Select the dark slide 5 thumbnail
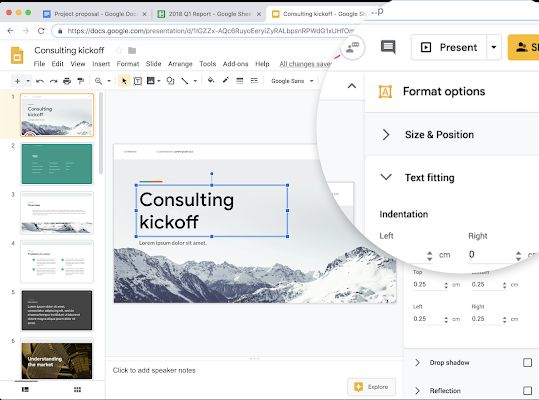This screenshot has width=539, height=400. coord(57,310)
